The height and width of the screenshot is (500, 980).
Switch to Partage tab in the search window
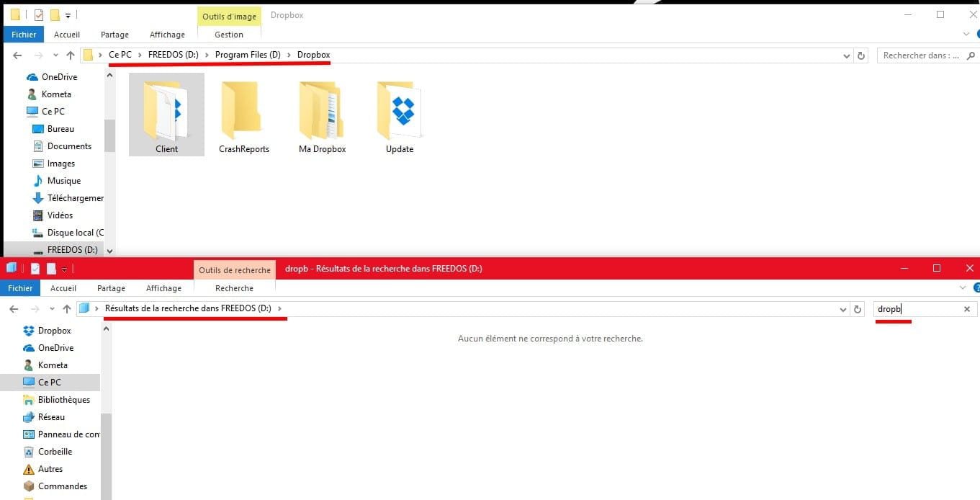pos(111,288)
